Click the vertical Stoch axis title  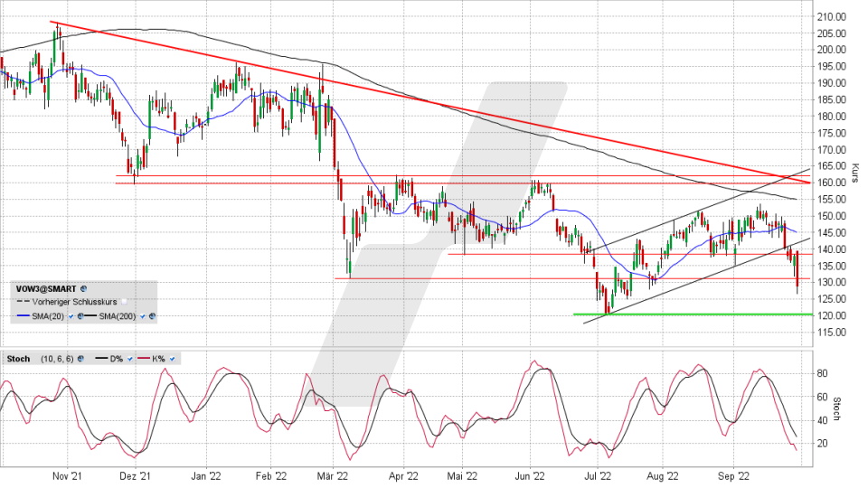click(836, 408)
